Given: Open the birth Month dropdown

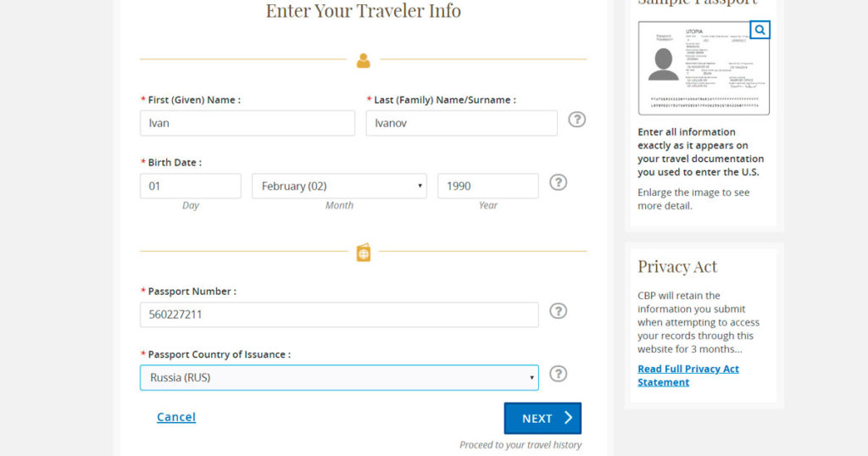Looking at the screenshot, I should tap(339, 186).
